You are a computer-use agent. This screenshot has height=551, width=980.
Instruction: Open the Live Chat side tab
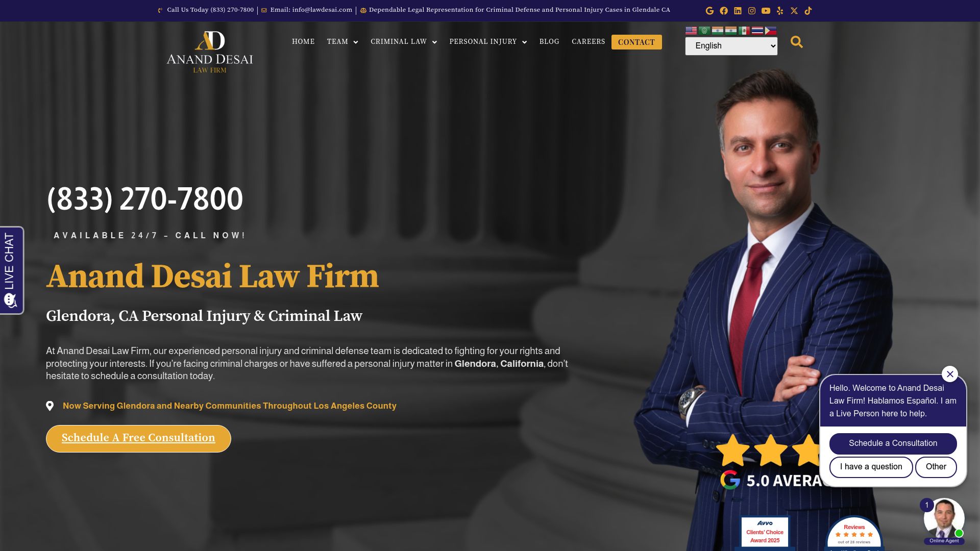[x=12, y=270]
